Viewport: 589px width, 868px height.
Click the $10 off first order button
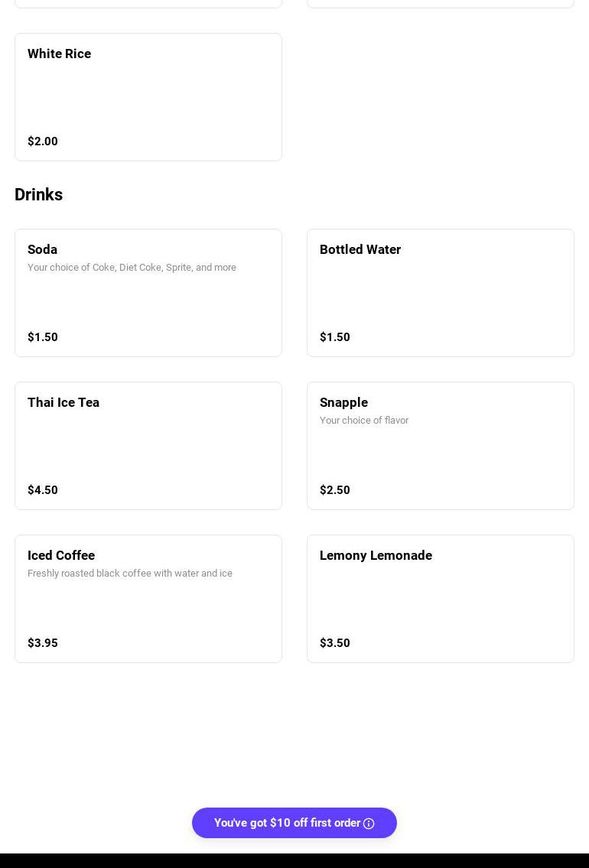tap(287, 823)
